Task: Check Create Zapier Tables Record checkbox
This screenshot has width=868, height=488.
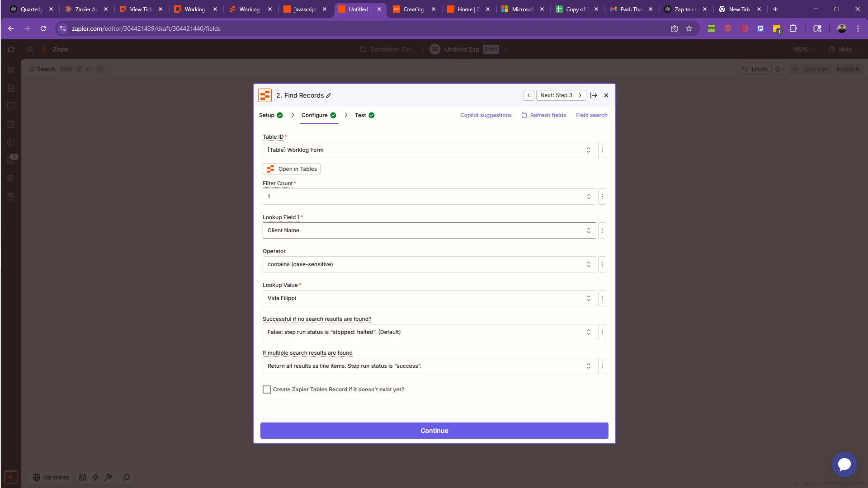Action: click(x=267, y=389)
